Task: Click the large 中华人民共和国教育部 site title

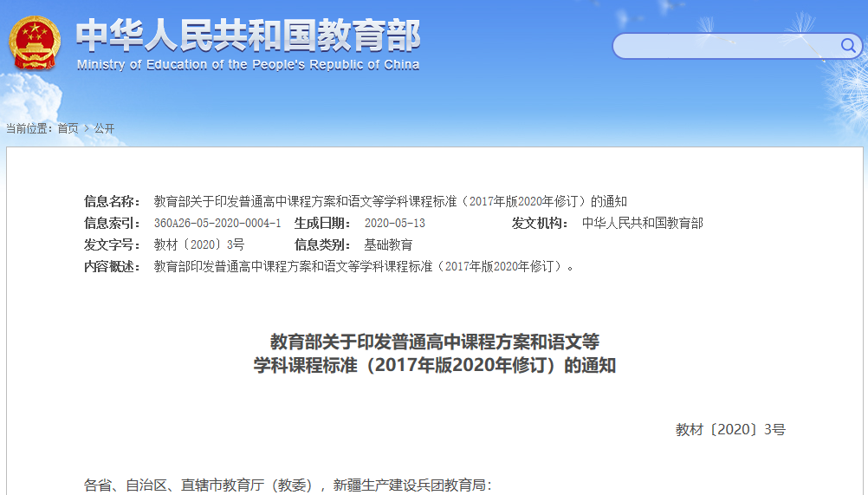Action: [248, 35]
